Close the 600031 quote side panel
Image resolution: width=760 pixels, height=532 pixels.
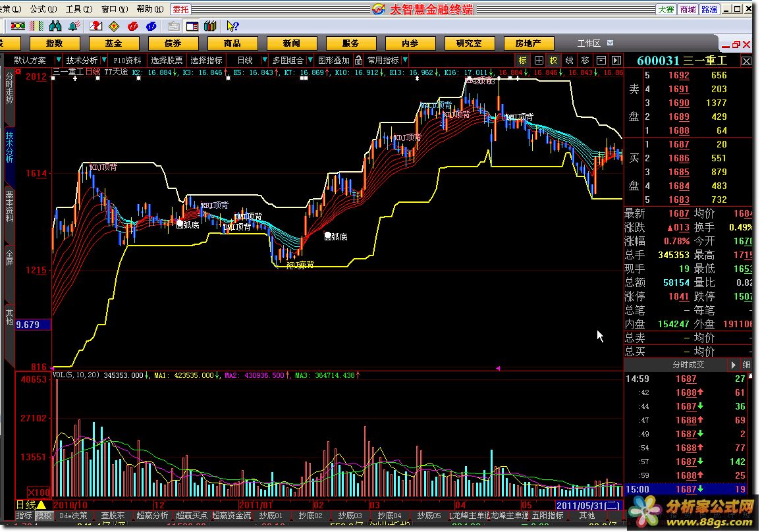coord(746,61)
